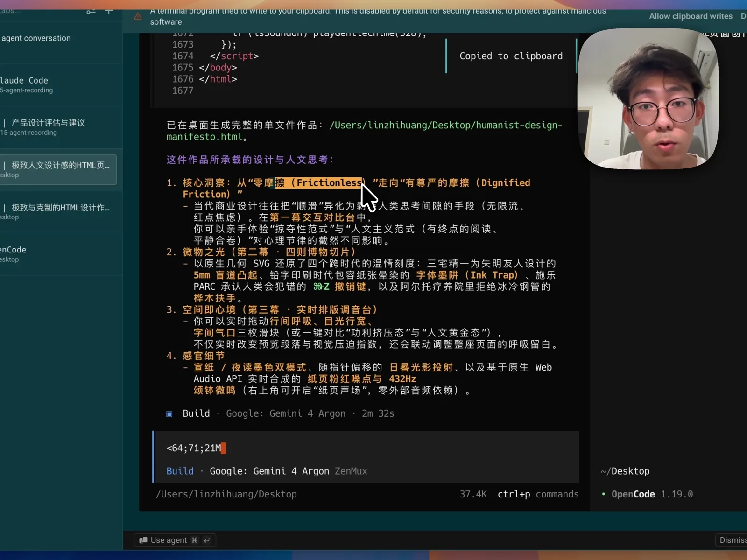Click Google: Gemini 4 Argon model label
Viewport: 747px width, 560px height.
[269, 471]
